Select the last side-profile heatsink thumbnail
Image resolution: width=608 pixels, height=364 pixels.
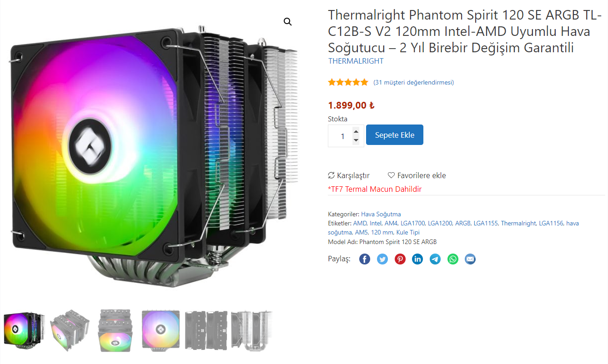252,330
